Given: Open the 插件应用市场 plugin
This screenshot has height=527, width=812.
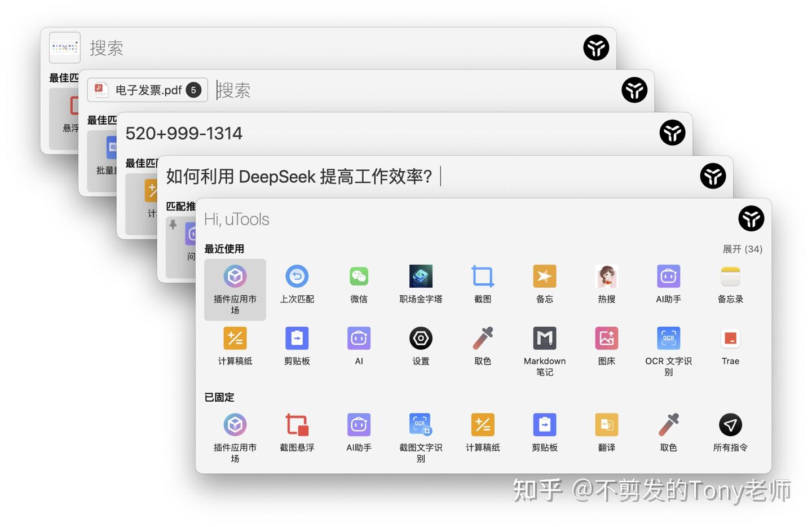Looking at the screenshot, I should coord(235,276).
